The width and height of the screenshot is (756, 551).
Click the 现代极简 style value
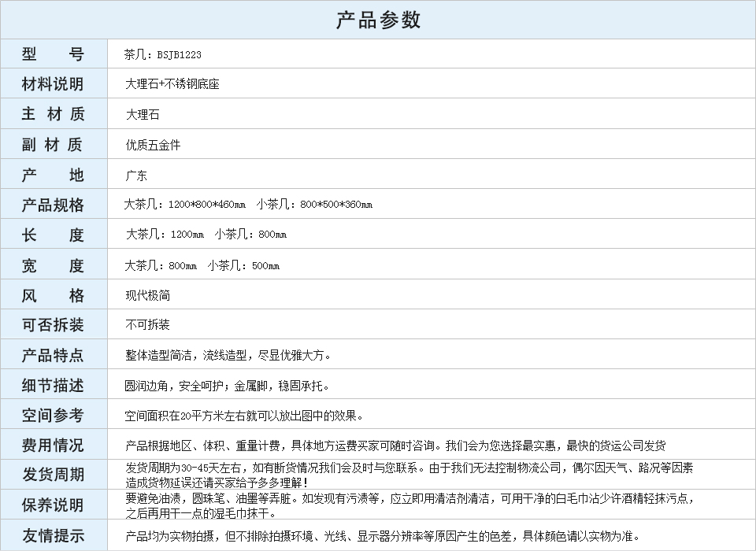(x=147, y=295)
